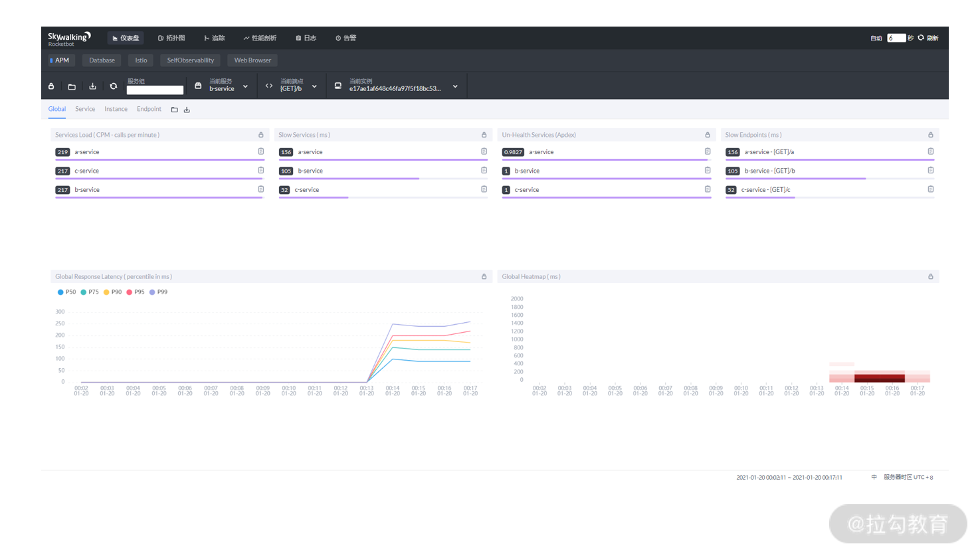Toggle the P50 legend series
Image resolution: width=980 pixels, height=556 pixels.
pos(66,292)
